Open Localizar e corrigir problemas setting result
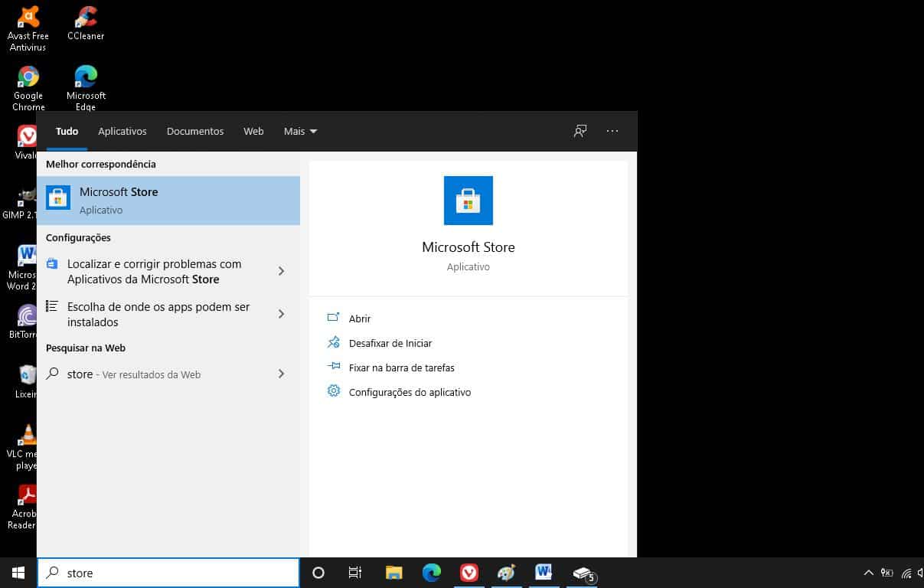Screen dimensions: 924x588 (153, 272)
